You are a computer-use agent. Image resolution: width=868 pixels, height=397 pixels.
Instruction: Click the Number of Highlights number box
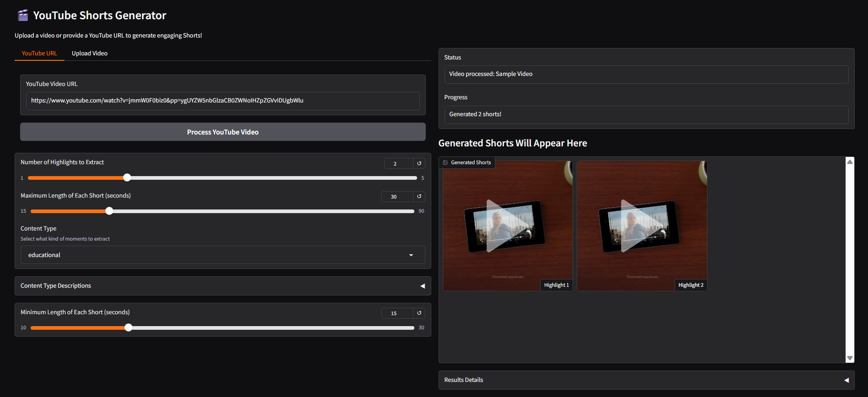pyautogui.click(x=399, y=163)
